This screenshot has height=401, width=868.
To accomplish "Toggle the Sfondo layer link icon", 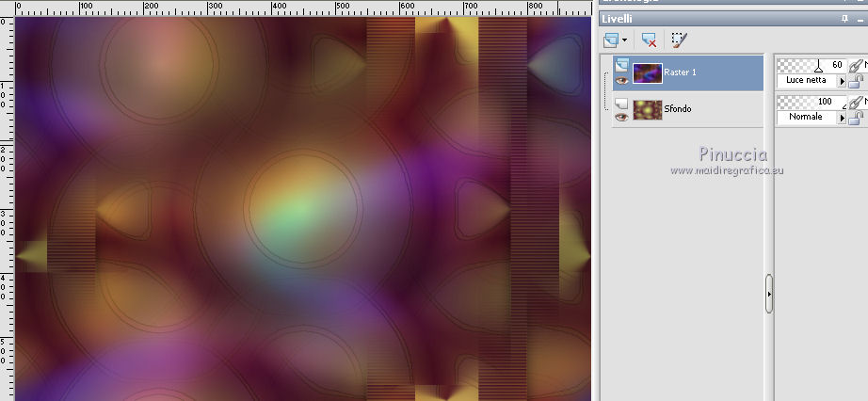I will [x=857, y=102].
